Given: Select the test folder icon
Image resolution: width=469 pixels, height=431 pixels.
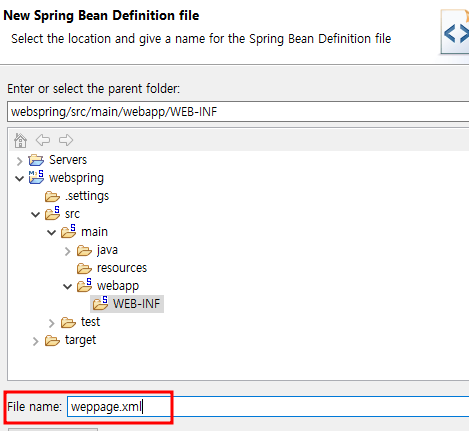Looking at the screenshot, I should tap(68, 322).
